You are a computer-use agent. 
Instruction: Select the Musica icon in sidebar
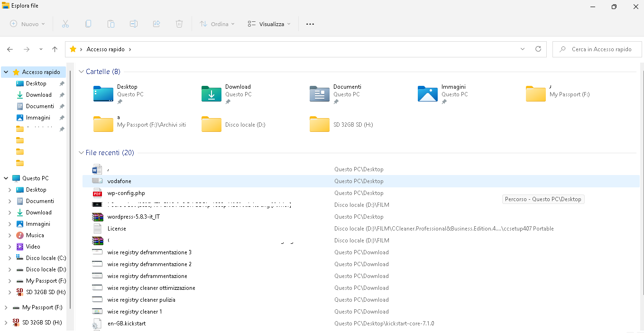pos(20,235)
